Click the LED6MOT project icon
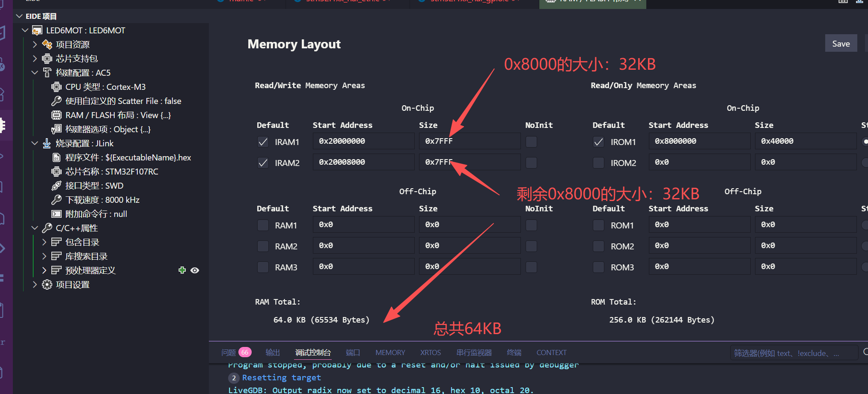The height and width of the screenshot is (394, 868). click(37, 30)
